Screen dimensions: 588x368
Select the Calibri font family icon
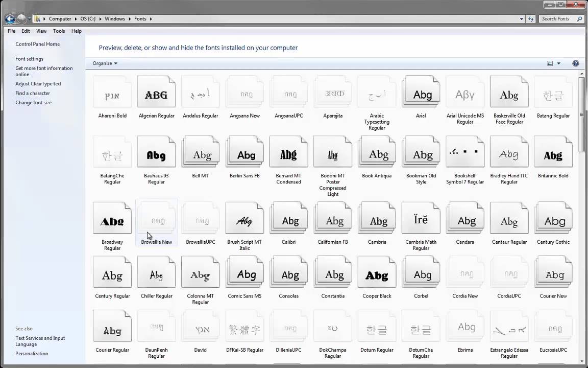tap(289, 218)
